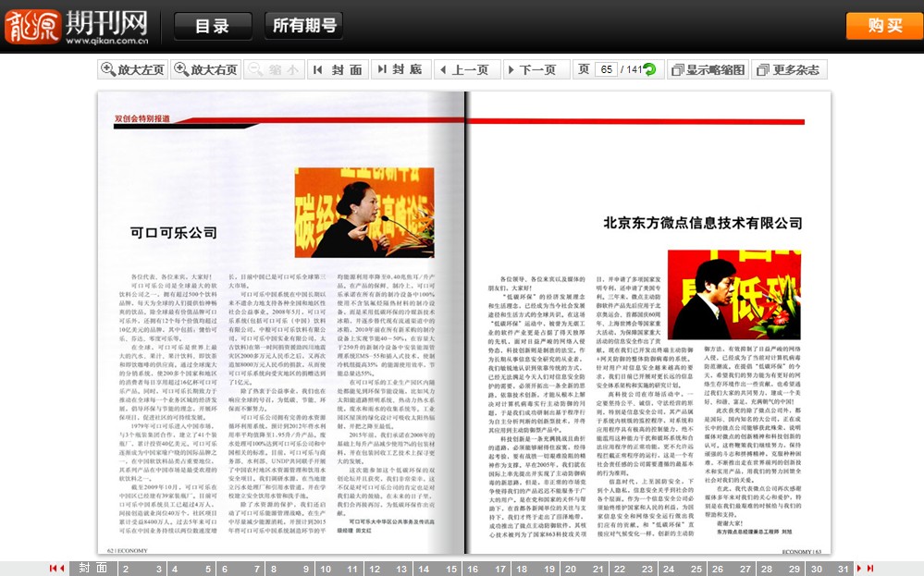924x576 pixels.
Task: Open the 目录 table of contents
Action: 212,26
